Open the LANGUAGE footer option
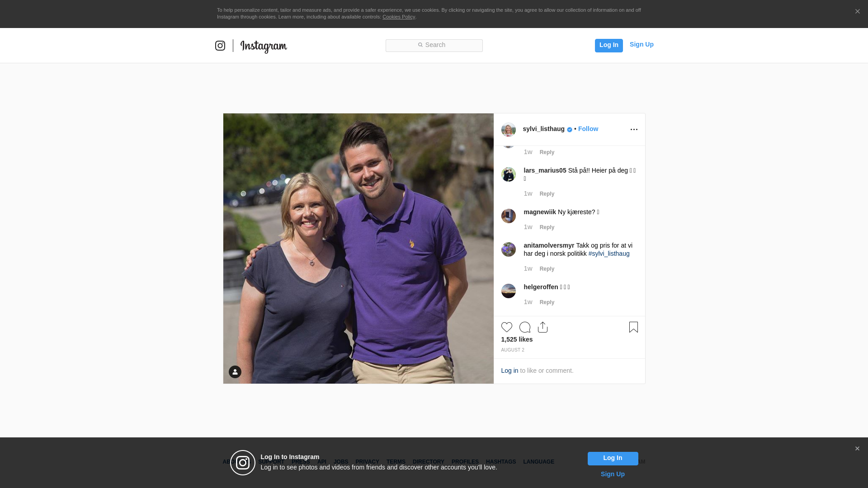This screenshot has height=488, width=868. [538, 462]
